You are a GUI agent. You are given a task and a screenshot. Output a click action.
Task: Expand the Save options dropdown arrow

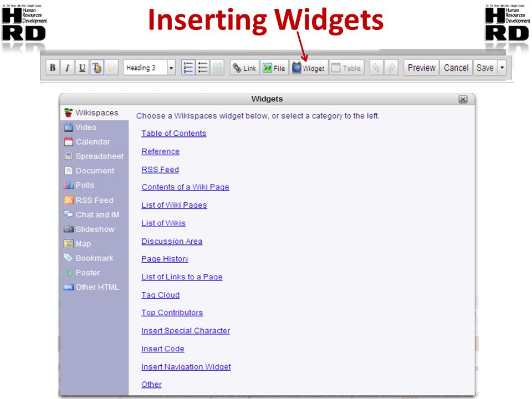[502, 68]
